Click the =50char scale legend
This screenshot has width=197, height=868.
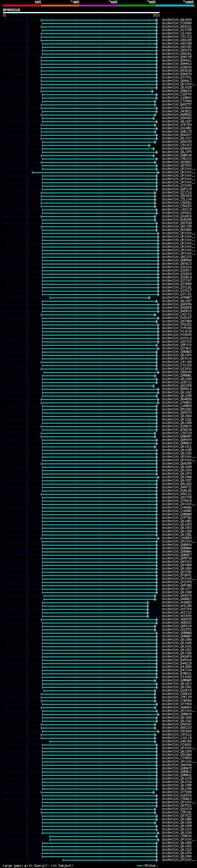pyautogui.click(x=148, y=866)
